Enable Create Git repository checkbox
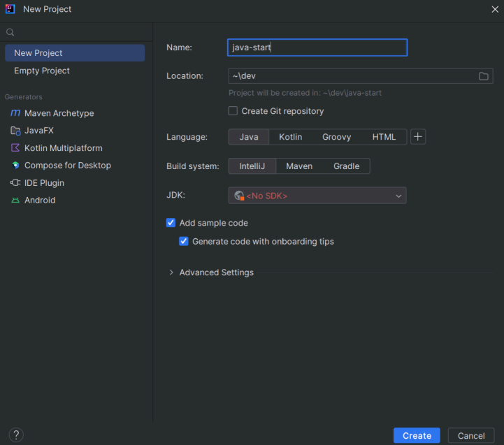This screenshot has height=445, width=504. [233, 111]
